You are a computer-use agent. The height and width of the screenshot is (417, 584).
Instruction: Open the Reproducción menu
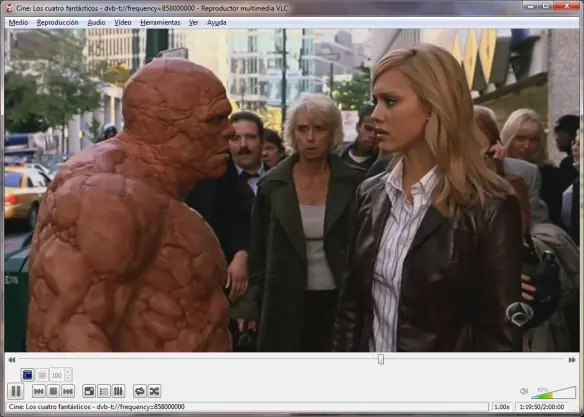[x=57, y=22]
